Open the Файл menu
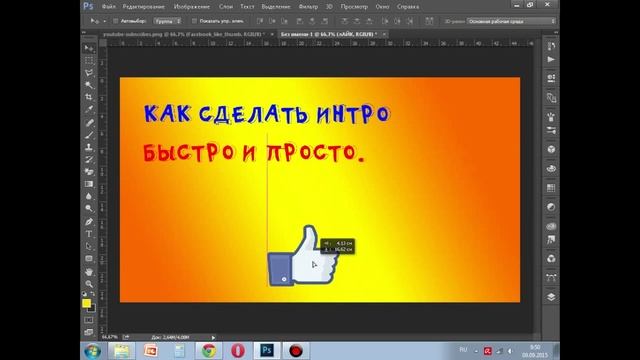 click(x=109, y=7)
